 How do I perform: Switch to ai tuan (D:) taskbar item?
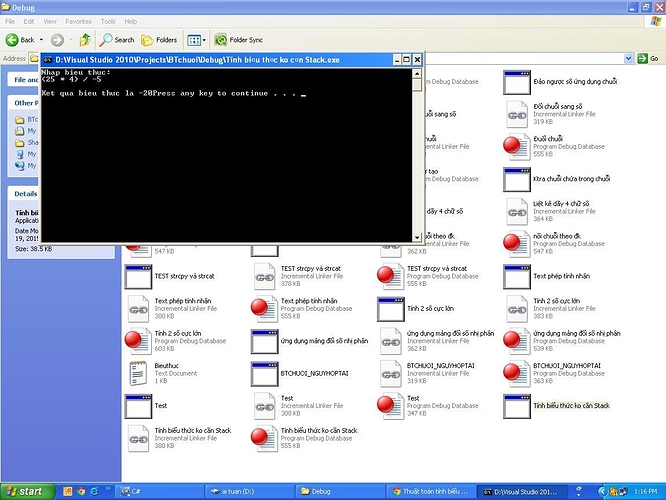[249, 492]
